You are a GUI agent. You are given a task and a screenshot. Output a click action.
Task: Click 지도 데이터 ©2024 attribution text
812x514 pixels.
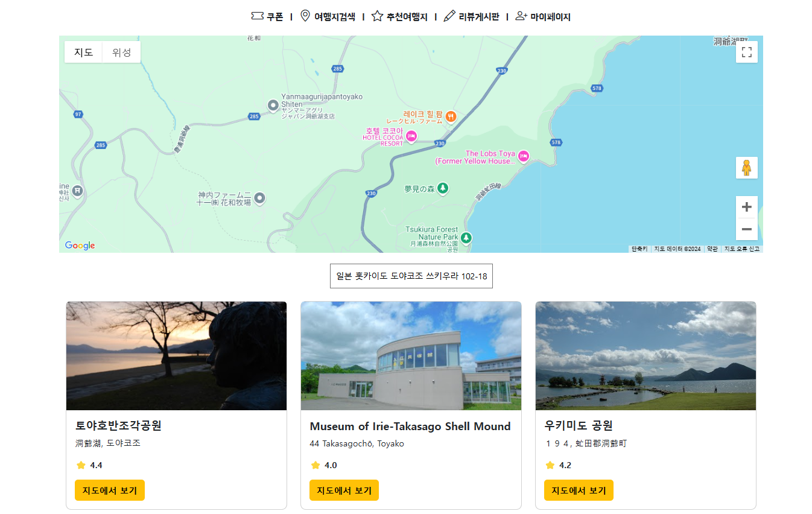pyautogui.click(x=677, y=249)
